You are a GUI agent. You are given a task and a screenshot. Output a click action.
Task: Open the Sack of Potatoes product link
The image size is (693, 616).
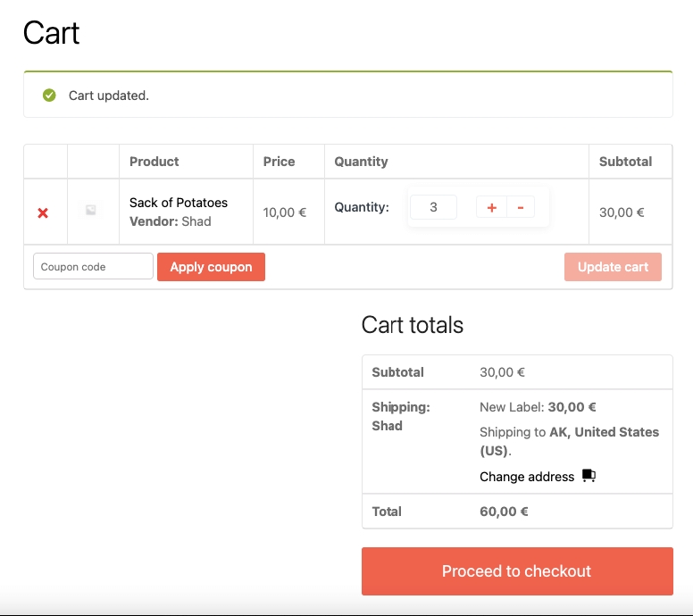pos(179,203)
